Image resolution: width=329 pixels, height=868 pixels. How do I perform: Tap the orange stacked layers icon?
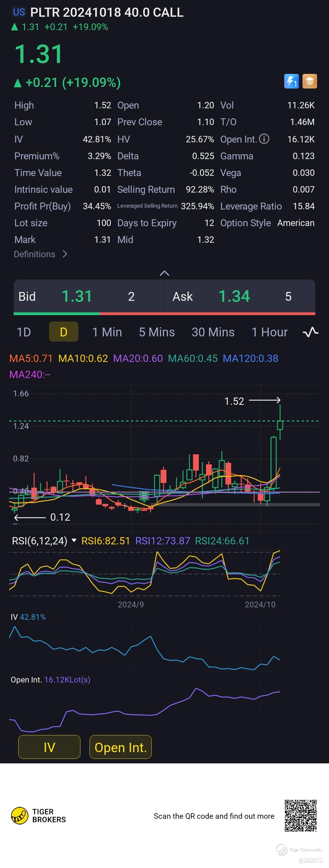(310, 81)
